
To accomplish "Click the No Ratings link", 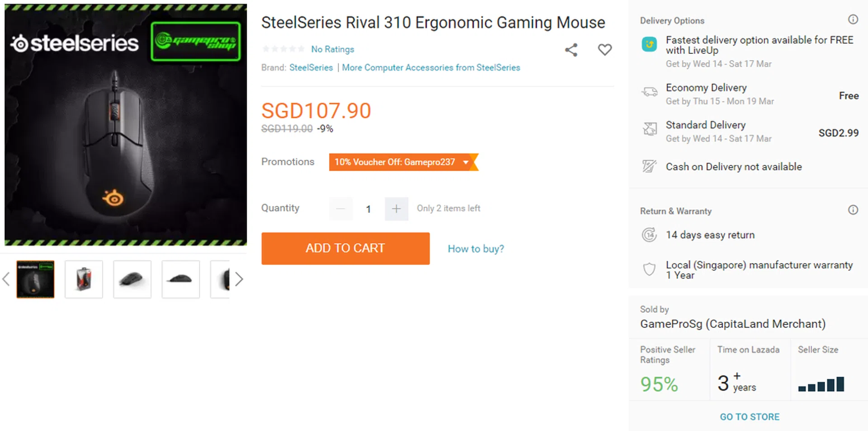I will (332, 49).
